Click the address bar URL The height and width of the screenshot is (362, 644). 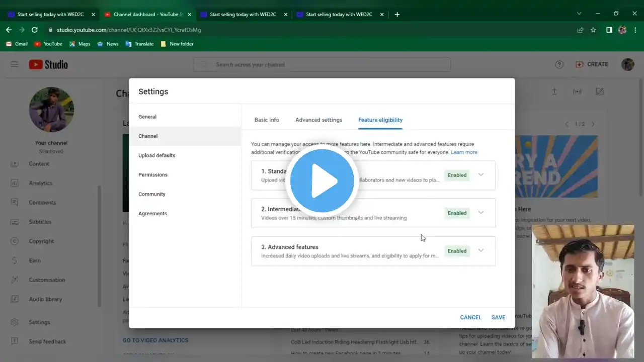129,30
